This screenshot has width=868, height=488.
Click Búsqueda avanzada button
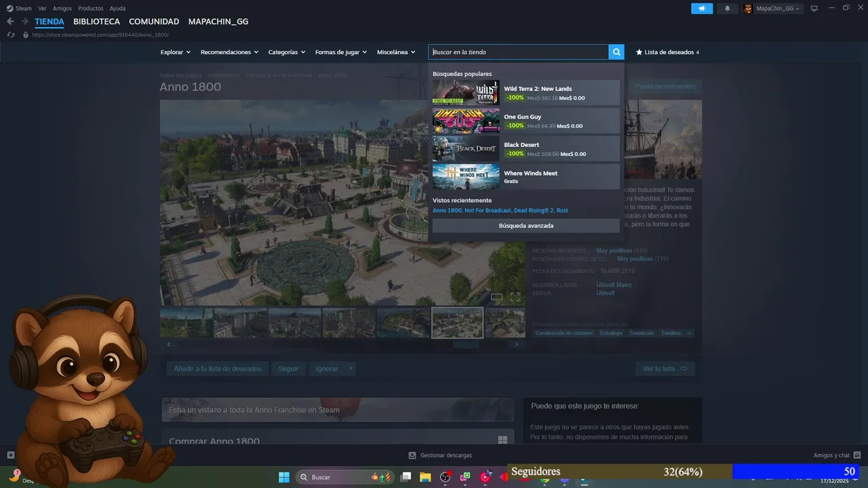pos(526,226)
